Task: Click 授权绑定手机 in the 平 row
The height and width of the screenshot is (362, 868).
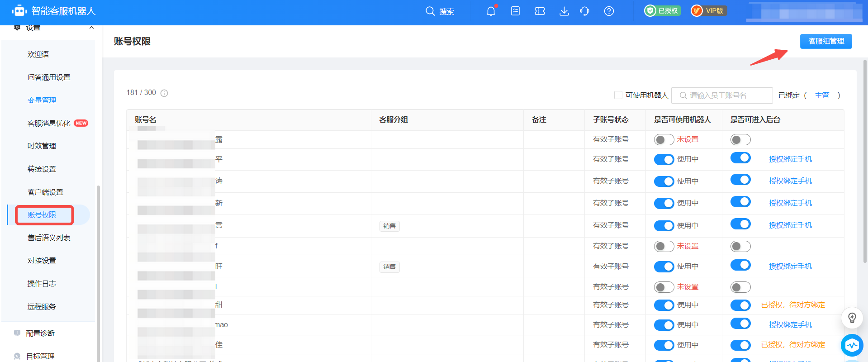Action: coord(790,159)
